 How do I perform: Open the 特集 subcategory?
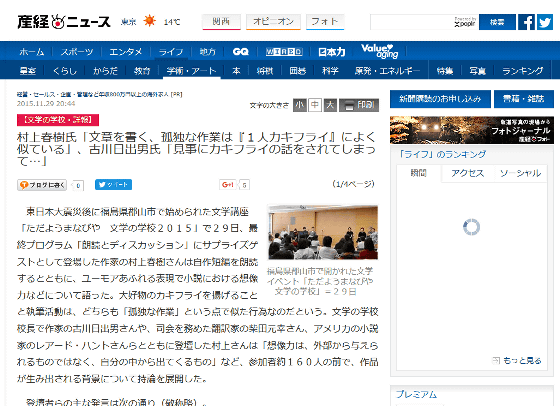[x=445, y=71]
